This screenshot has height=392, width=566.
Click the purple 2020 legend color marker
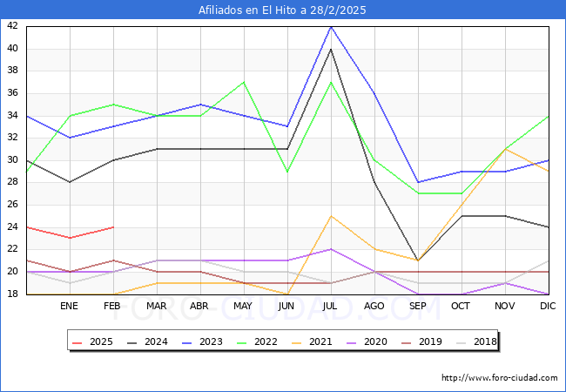[x=352, y=342]
